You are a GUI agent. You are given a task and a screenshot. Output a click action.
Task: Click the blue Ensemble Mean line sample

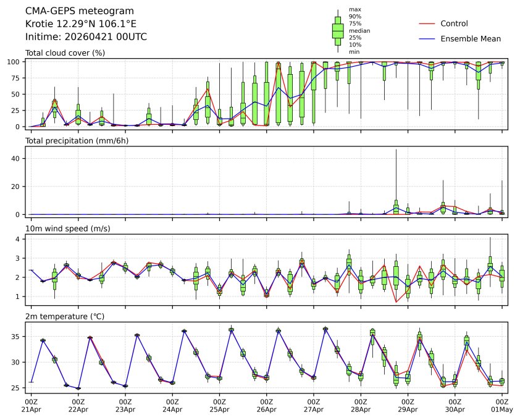click(x=427, y=38)
